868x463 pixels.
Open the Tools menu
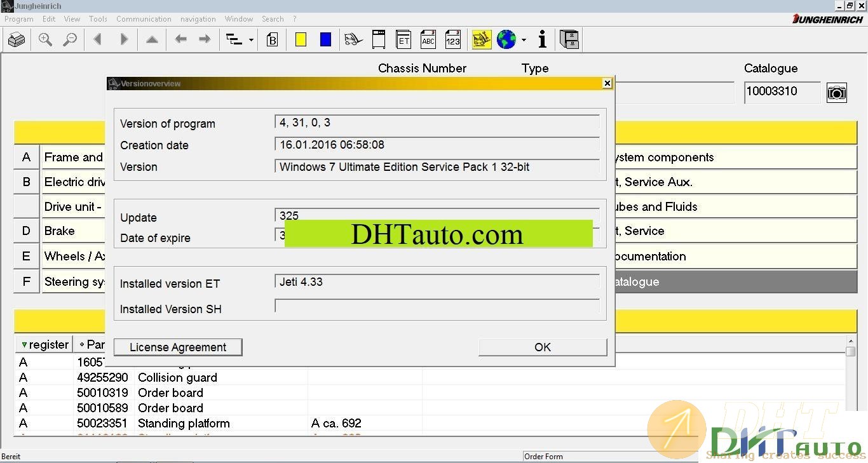tap(98, 19)
